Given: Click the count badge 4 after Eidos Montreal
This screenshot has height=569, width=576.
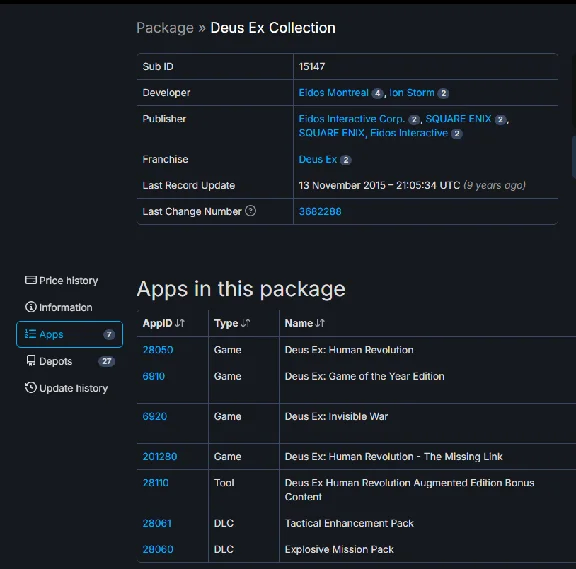Looking at the screenshot, I should [x=377, y=93].
